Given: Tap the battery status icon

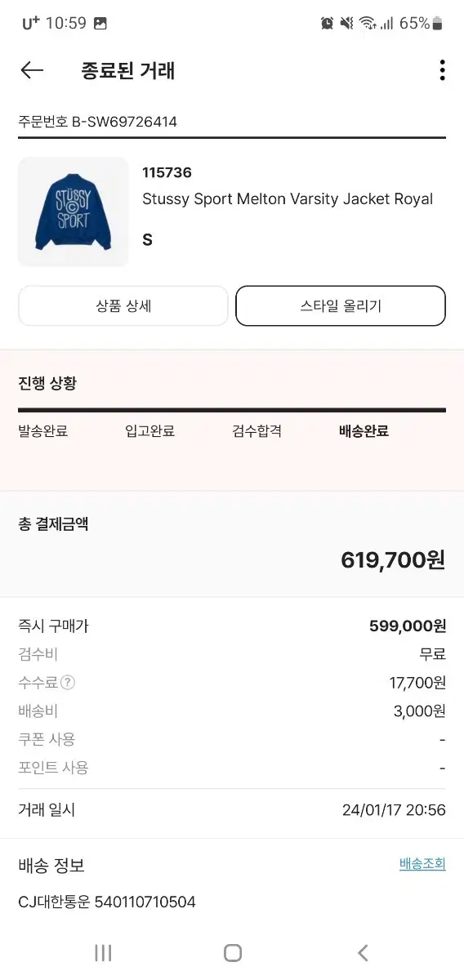Looking at the screenshot, I should [x=437, y=24].
